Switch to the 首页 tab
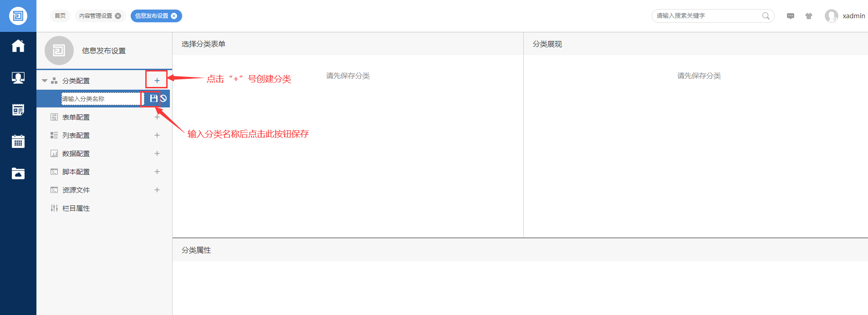The width and height of the screenshot is (868, 315). point(60,16)
